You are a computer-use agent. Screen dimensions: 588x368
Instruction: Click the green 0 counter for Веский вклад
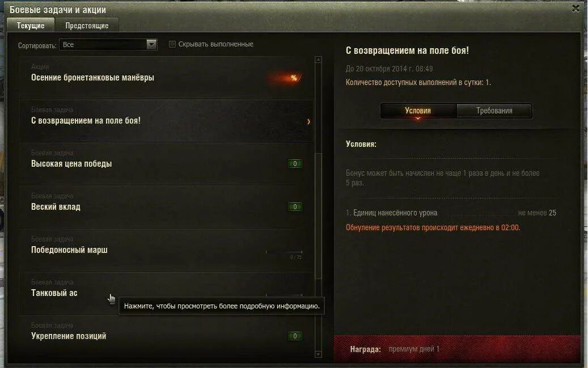(x=295, y=207)
